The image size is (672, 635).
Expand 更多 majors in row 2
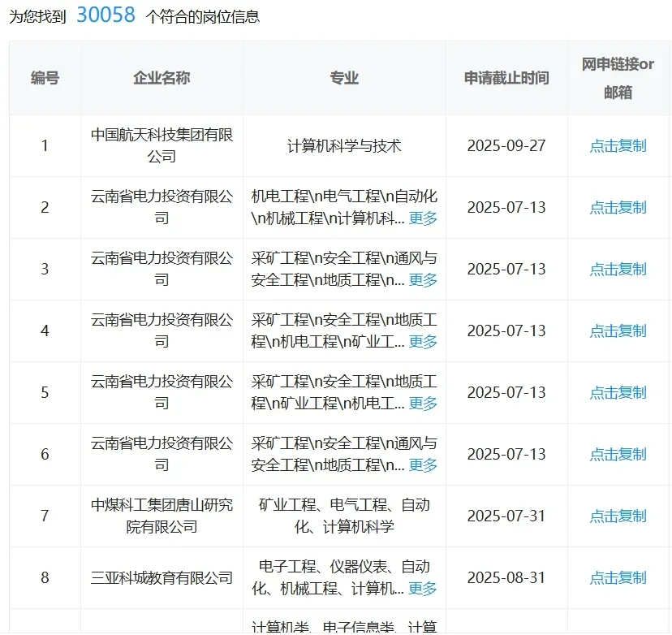[423, 218]
